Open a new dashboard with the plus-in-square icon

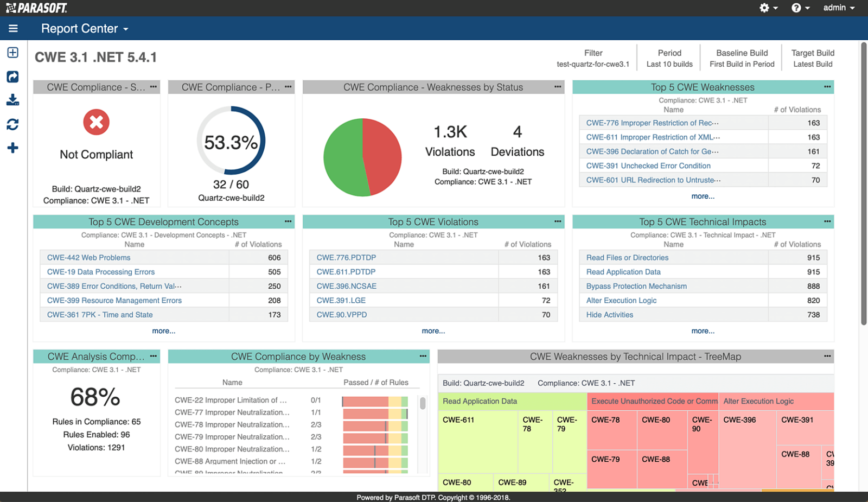12,52
